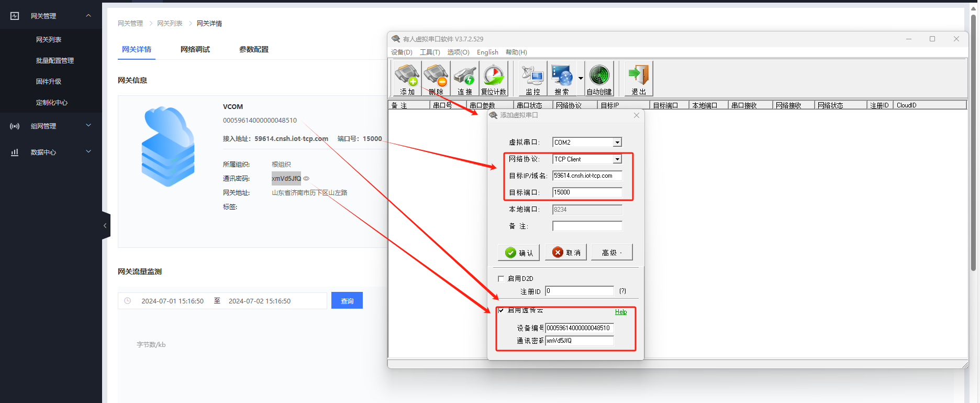Click the calendar clock icon in date range

[x=128, y=301]
